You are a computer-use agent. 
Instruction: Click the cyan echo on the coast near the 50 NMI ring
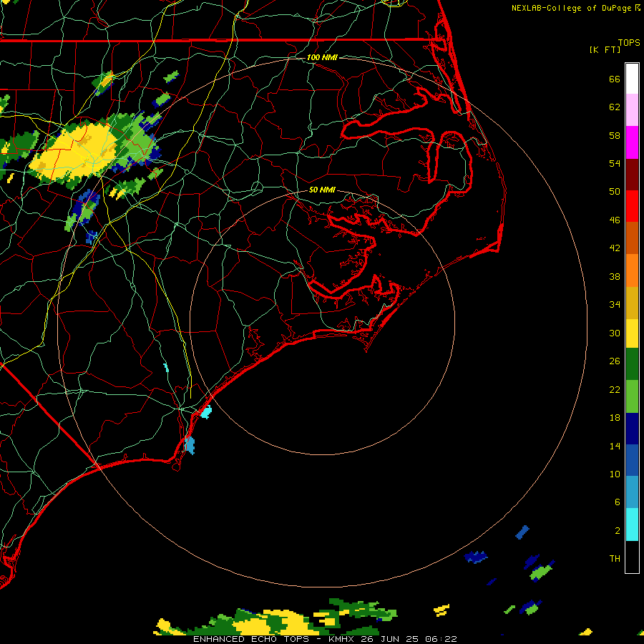click(x=206, y=411)
